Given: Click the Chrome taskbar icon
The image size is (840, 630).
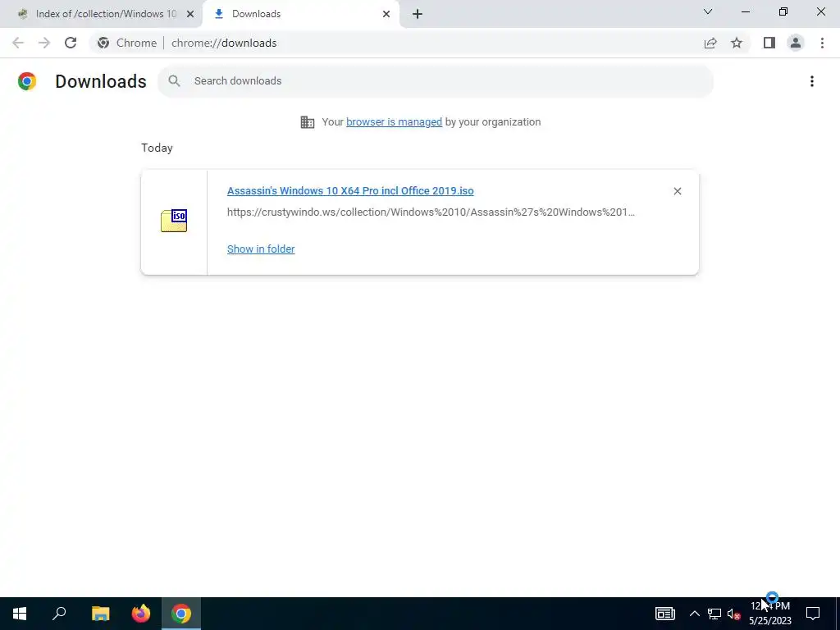Looking at the screenshot, I should pyautogui.click(x=181, y=614).
